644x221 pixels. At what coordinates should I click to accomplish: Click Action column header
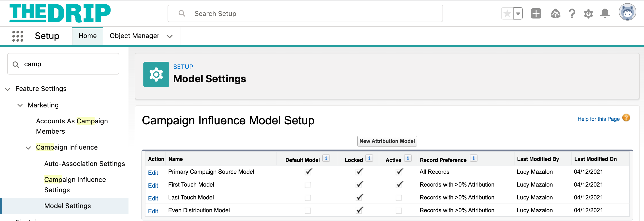pos(156,159)
